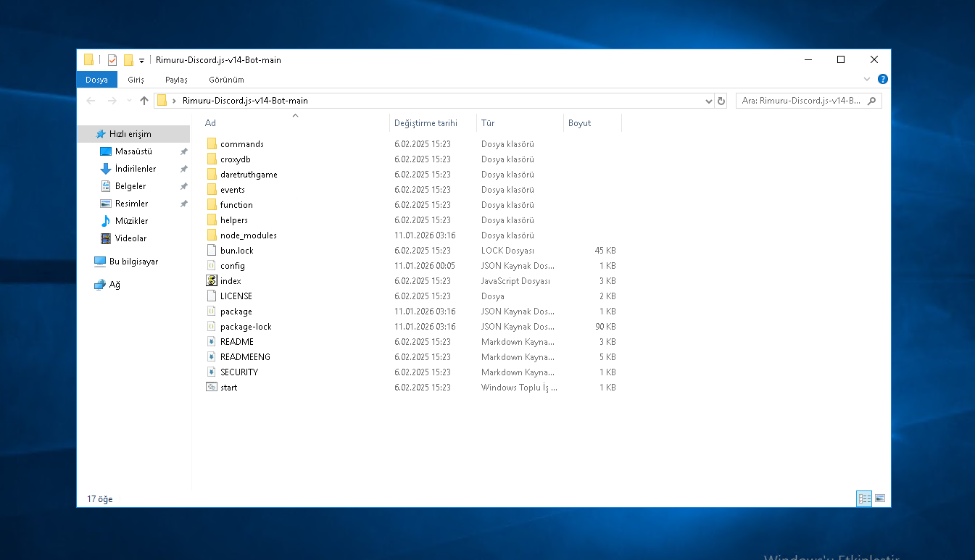Select the commands folder icon
Viewport: 975px width, 560px height.
click(212, 144)
